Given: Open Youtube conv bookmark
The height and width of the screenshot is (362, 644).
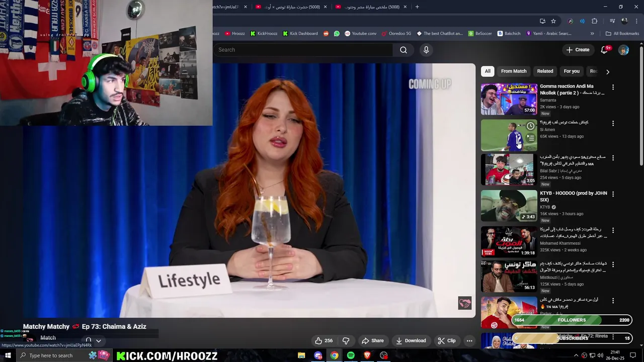Looking at the screenshot, I should point(361,34).
